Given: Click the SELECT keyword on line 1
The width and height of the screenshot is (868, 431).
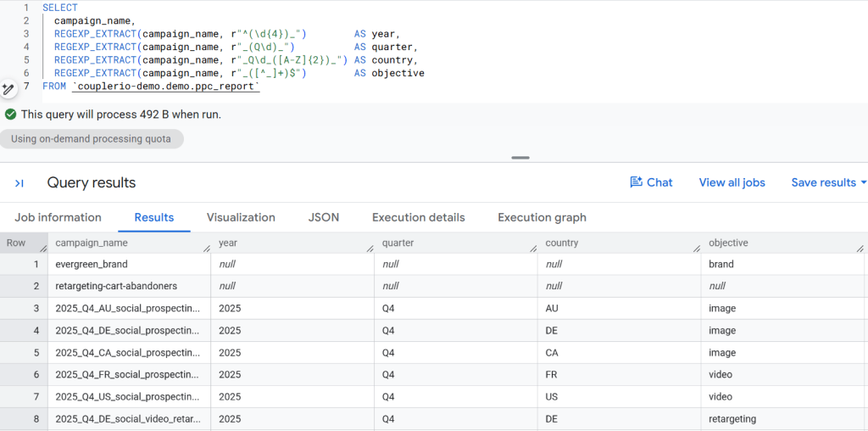Looking at the screenshot, I should pyautogui.click(x=60, y=8).
